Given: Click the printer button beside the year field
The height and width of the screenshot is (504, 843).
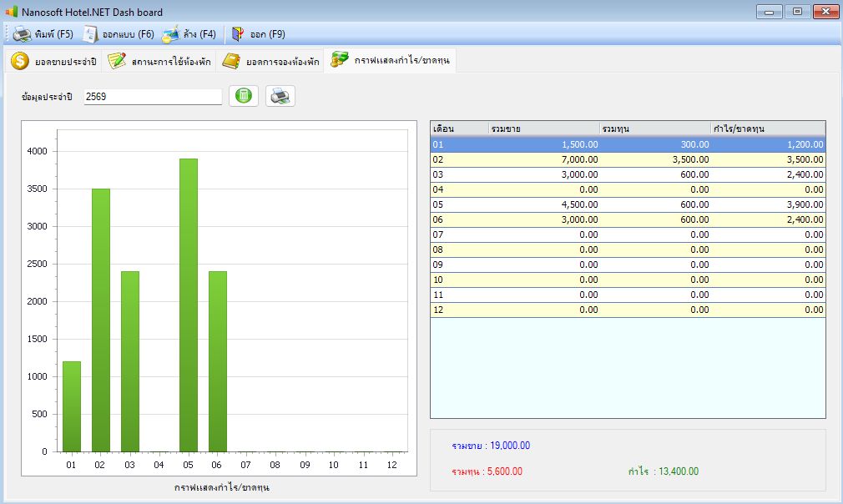Looking at the screenshot, I should [x=280, y=96].
